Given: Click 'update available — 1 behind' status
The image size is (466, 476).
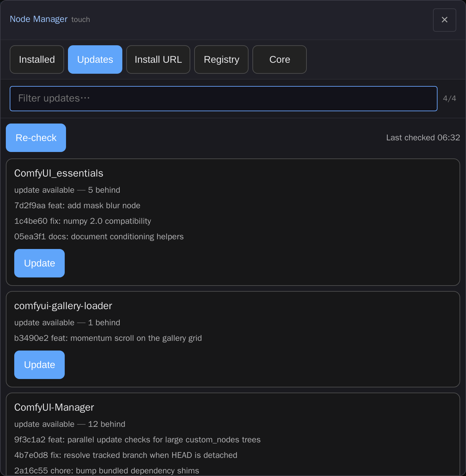Looking at the screenshot, I should pos(67,323).
